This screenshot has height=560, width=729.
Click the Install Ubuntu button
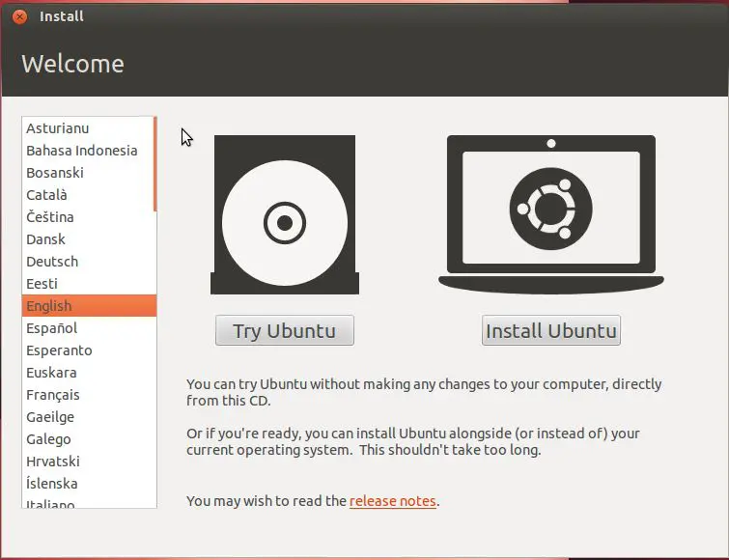[x=551, y=330]
